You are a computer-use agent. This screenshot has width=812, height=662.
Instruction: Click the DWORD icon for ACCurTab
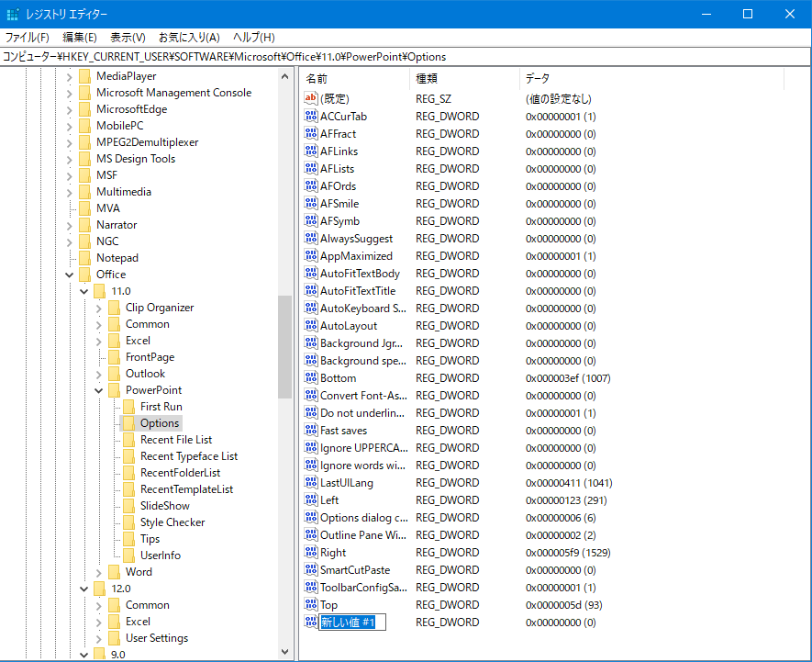click(x=311, y=116)
